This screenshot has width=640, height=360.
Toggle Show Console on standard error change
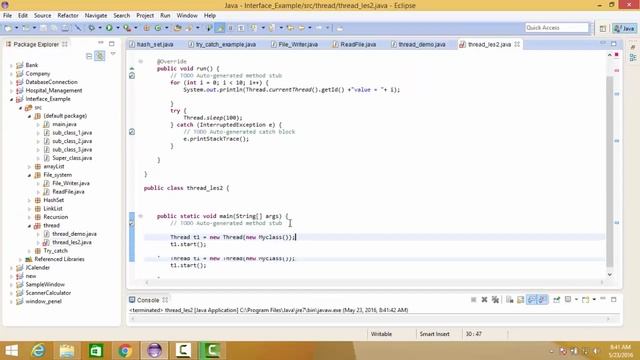tap(542, 300)
